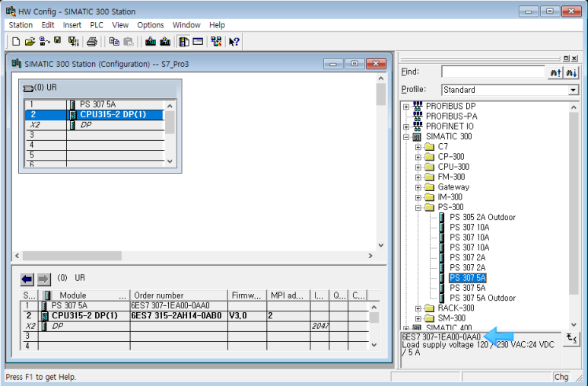Click the Save toolbar icon

(x=57, y=40)
